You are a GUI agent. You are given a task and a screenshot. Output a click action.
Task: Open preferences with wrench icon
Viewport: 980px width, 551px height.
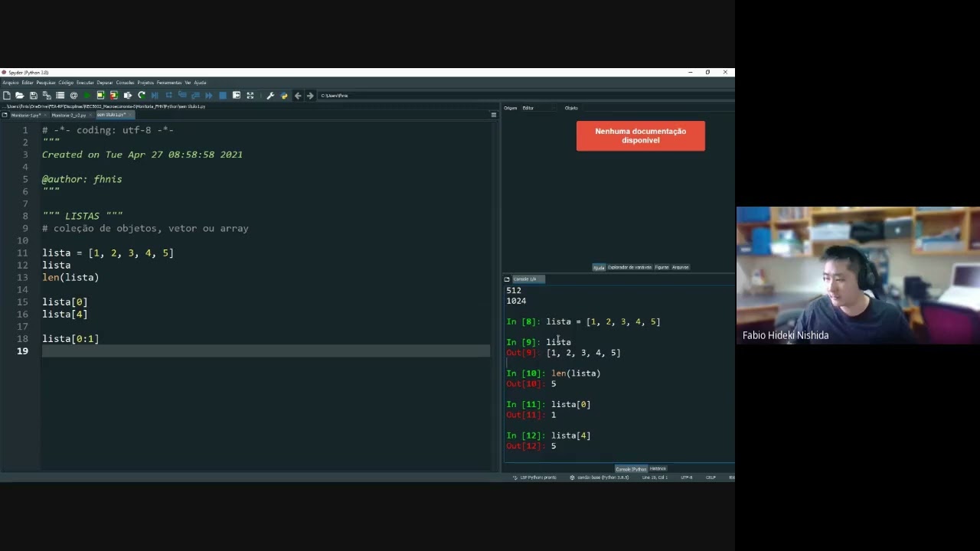point(270,96)
